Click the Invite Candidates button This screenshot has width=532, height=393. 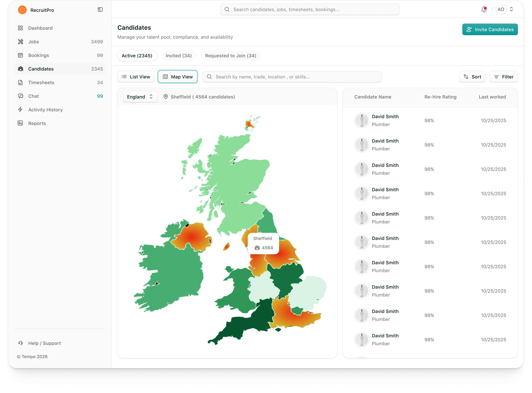tap(490, 30)
